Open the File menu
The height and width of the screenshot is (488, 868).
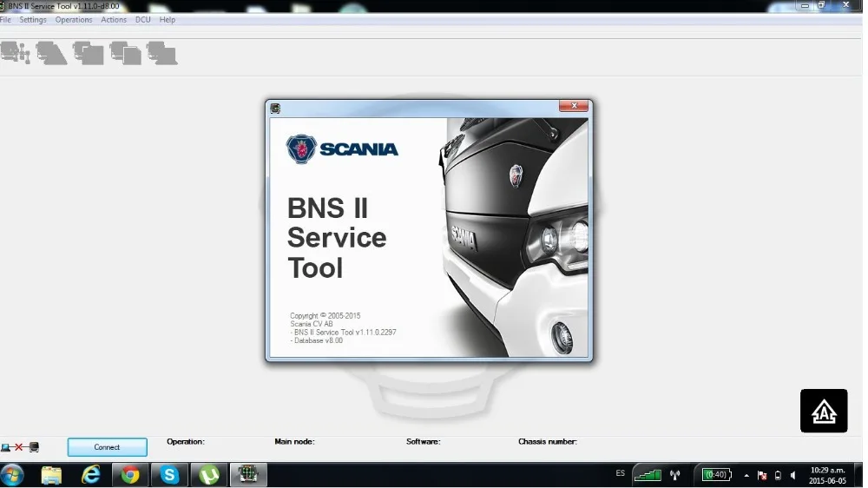[5, 19]
